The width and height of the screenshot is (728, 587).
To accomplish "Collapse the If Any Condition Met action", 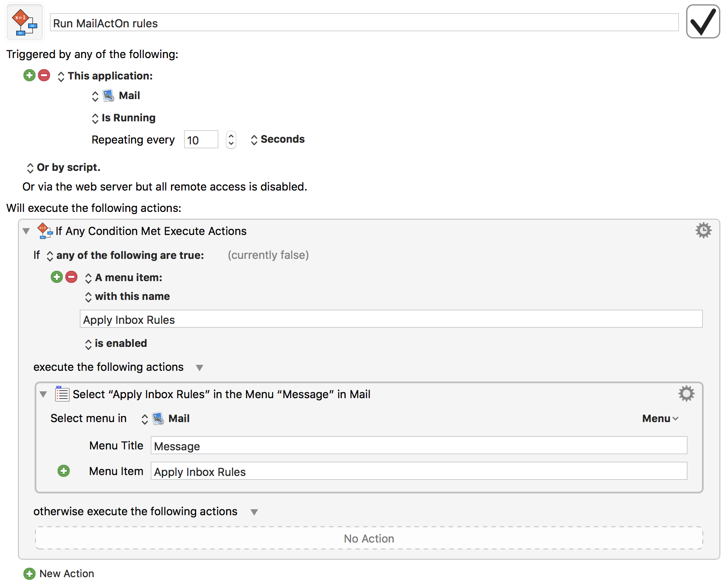I will pos(26,231).
